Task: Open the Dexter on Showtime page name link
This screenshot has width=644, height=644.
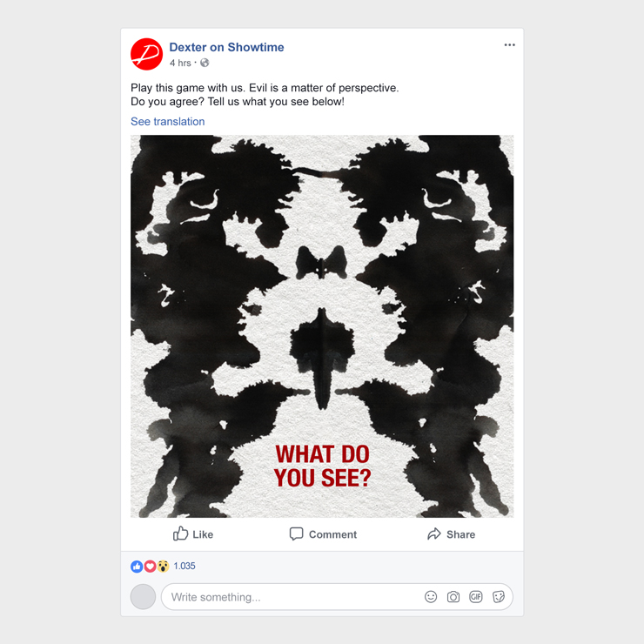Action: (226, 47)
